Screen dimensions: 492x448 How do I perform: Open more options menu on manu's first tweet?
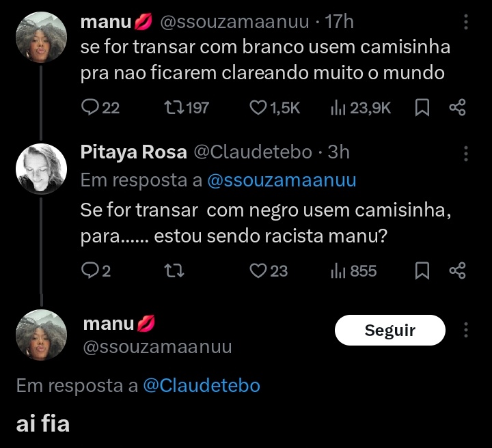click(466, 22)
